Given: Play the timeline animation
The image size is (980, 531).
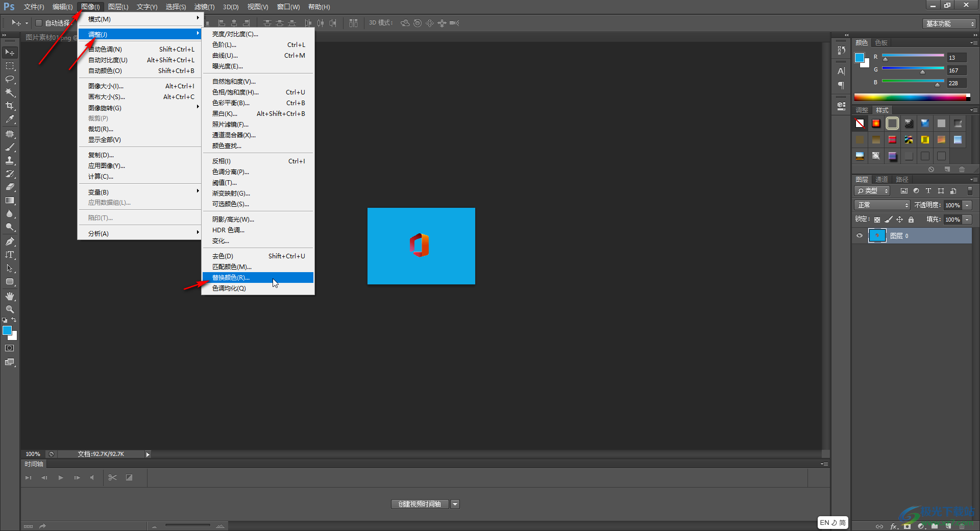Looking at the screenshot, I should point(61,477).
